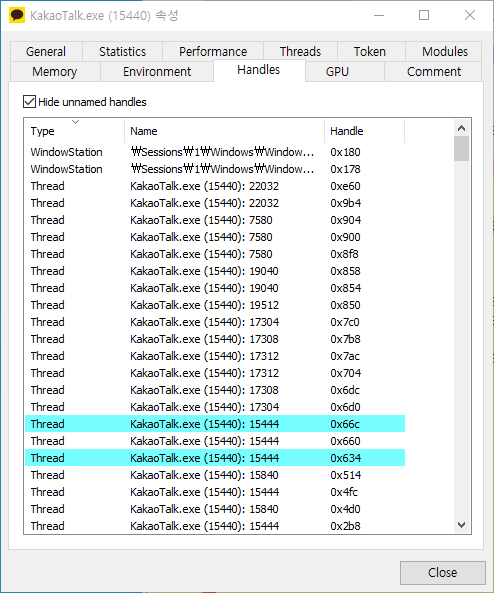Select Thread row with handle 0x7c0
This screenshot has height=593, width=494.
(215, 322)
